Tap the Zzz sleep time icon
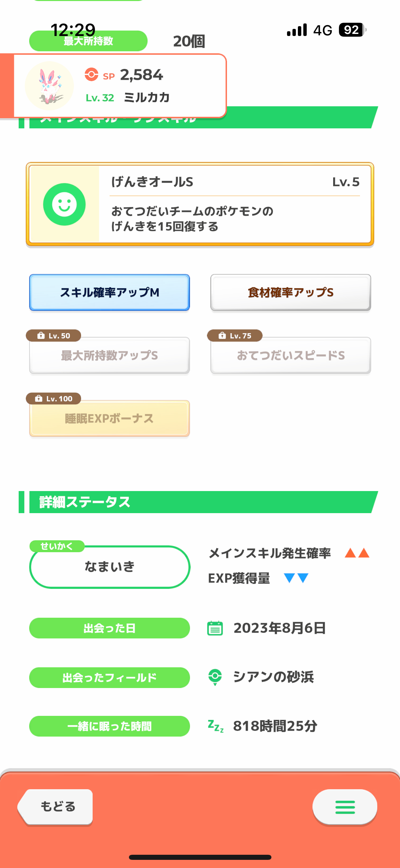The width and height of the screenshot is (400, 868). tap(215, 726)
